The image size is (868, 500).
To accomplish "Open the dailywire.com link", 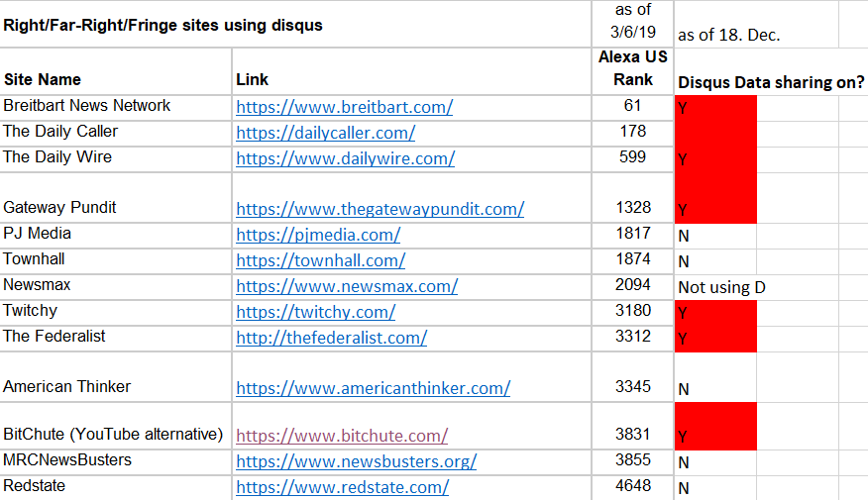I will pos(346,158).
